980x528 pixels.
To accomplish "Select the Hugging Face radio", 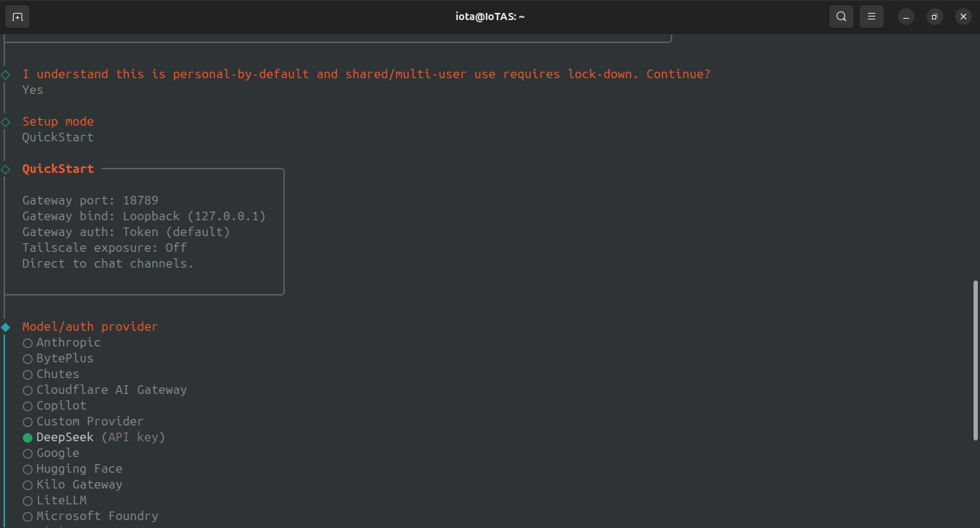I will (28, 469).
